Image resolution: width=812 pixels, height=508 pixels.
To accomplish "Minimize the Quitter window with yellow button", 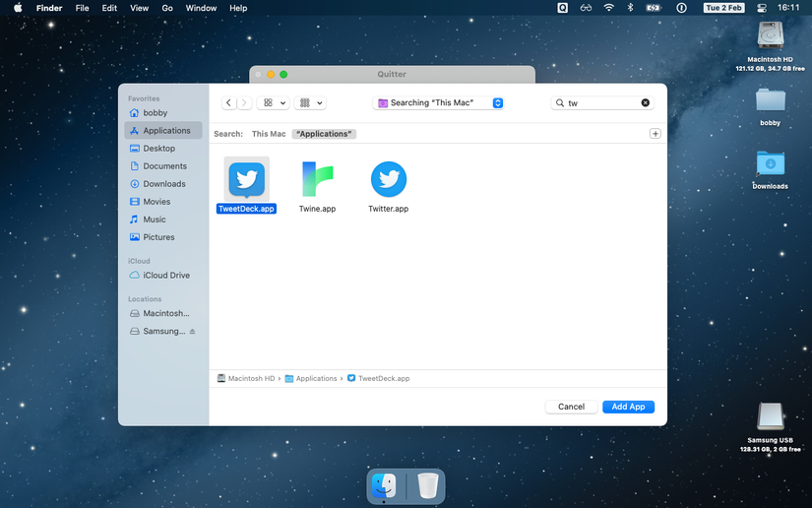I will tap(271, 74).
